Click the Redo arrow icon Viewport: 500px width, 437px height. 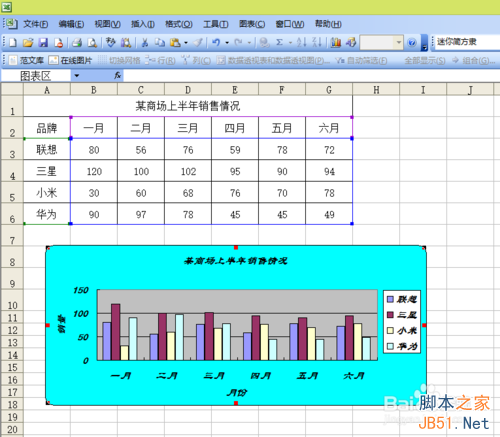coord(238,43)
